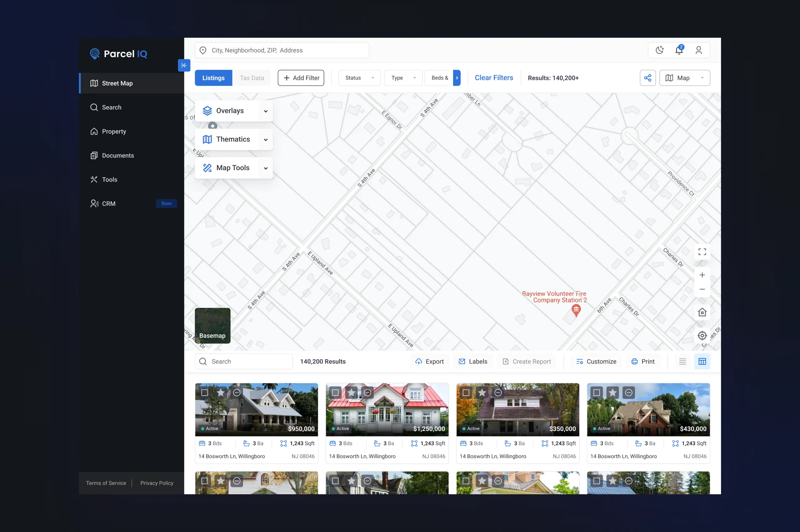Click Clear Filters link
The image size is (800, 532).
tap(494, 78)
